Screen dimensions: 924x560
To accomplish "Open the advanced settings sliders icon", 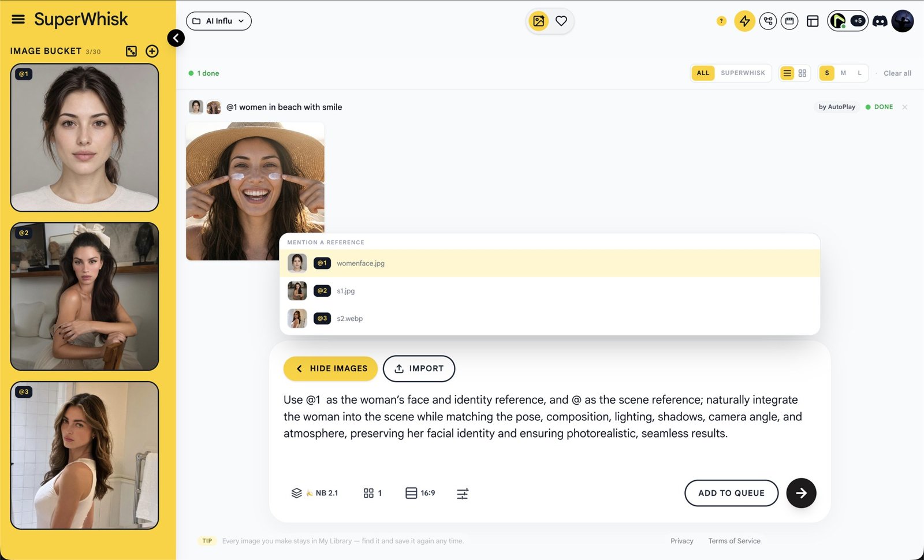I will coord(463,494).
